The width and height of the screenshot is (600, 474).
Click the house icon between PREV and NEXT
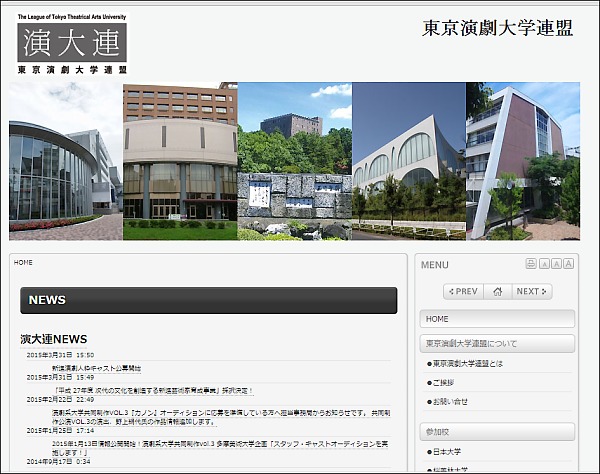click(x=498, y=292)
